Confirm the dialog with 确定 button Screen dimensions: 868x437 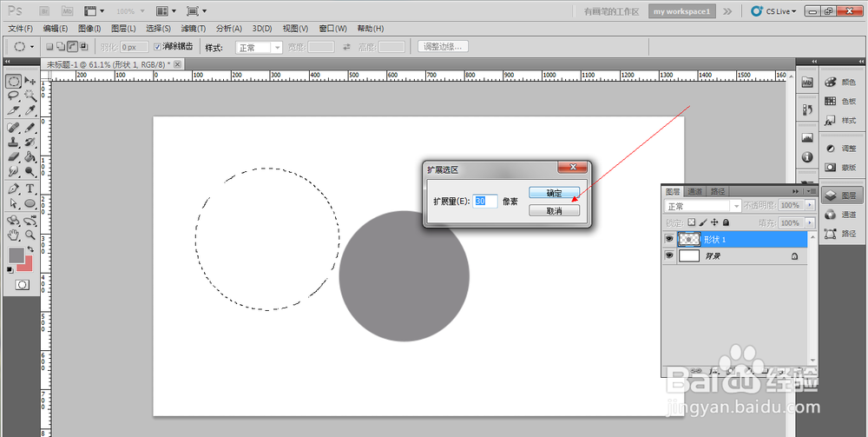554,193
